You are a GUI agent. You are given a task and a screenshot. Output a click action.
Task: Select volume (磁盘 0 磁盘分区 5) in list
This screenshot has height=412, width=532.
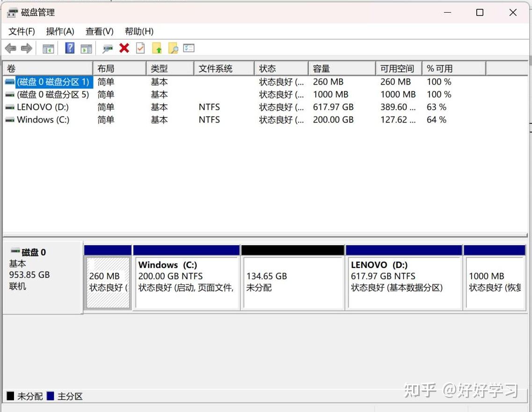coord(53,94)
